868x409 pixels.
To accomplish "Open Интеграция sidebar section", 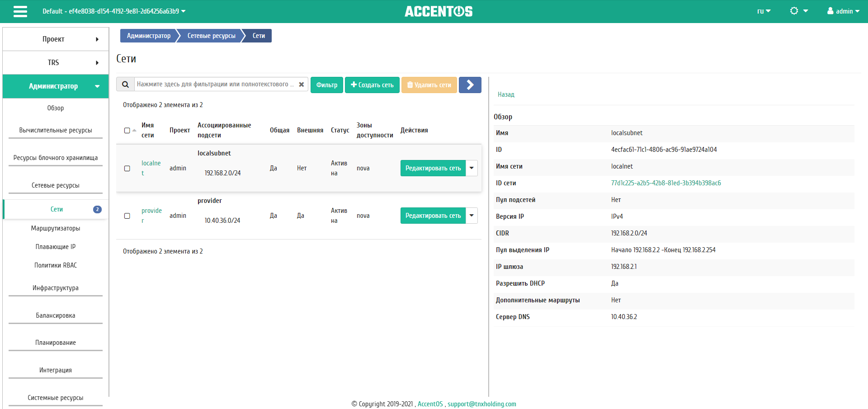I will click(56, 370).
